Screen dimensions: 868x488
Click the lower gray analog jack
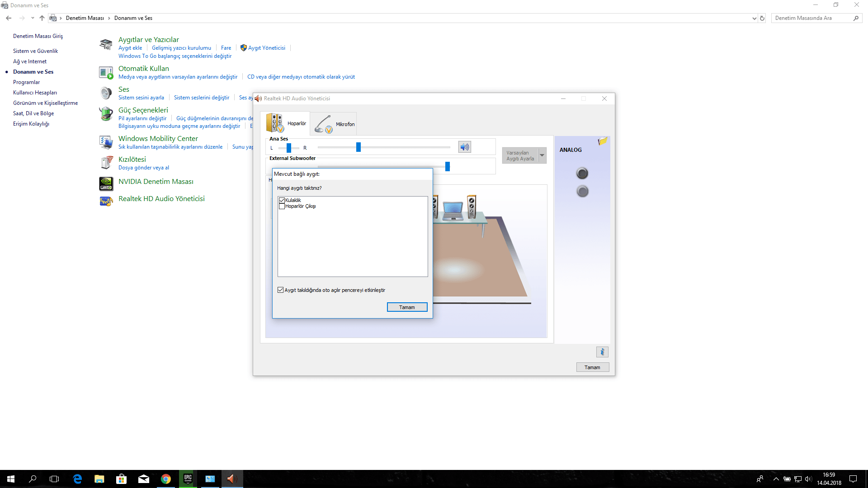pos(582,192)
